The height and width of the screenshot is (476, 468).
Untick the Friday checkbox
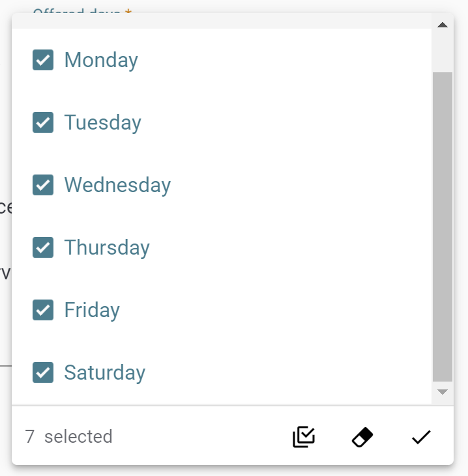(43, 310)
